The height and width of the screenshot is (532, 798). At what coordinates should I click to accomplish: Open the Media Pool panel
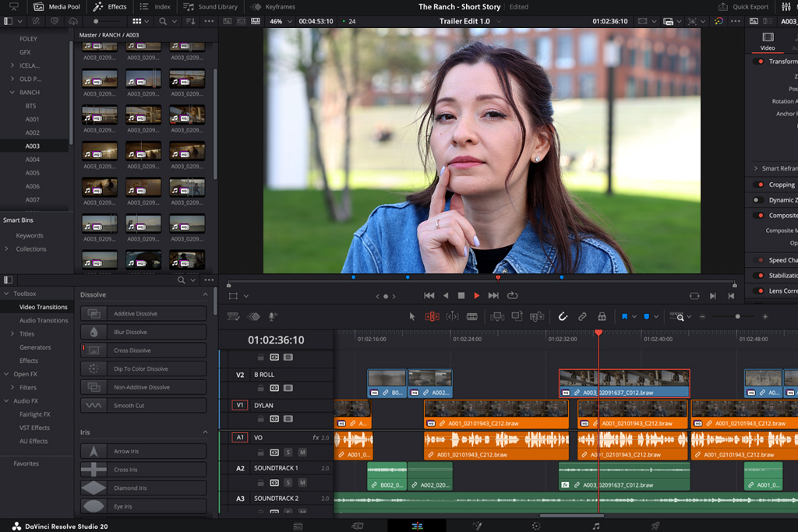[57, 6]
